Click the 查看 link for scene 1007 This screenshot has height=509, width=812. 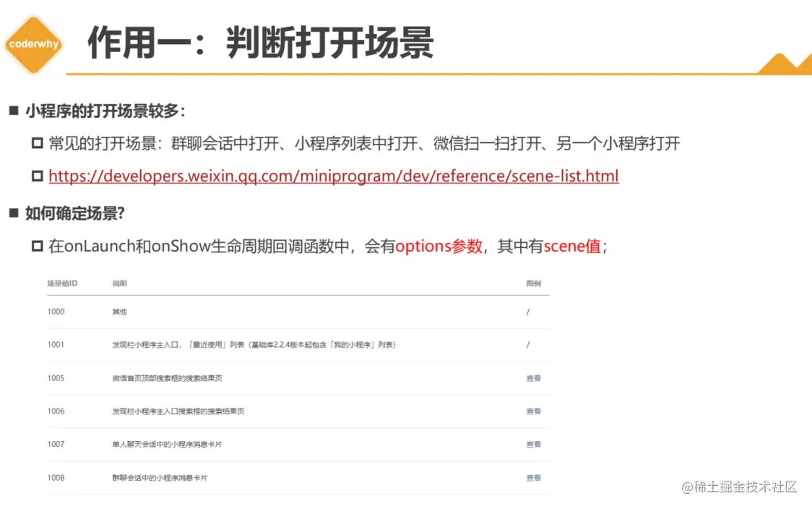coord(533,445)
